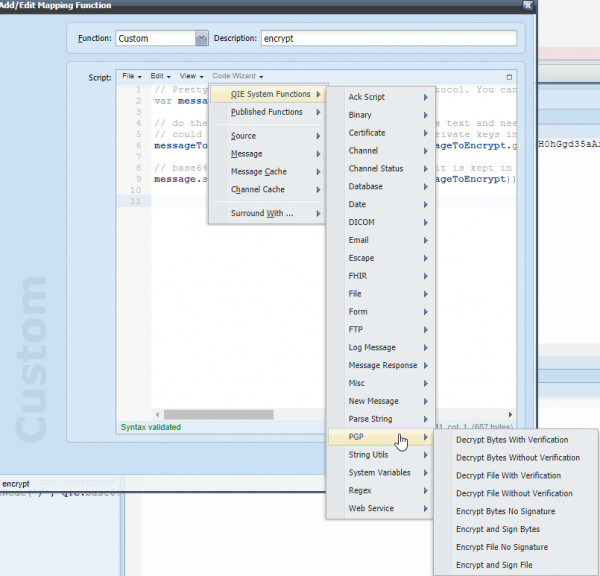Open the Function dropdown arrow

[201, 38]
